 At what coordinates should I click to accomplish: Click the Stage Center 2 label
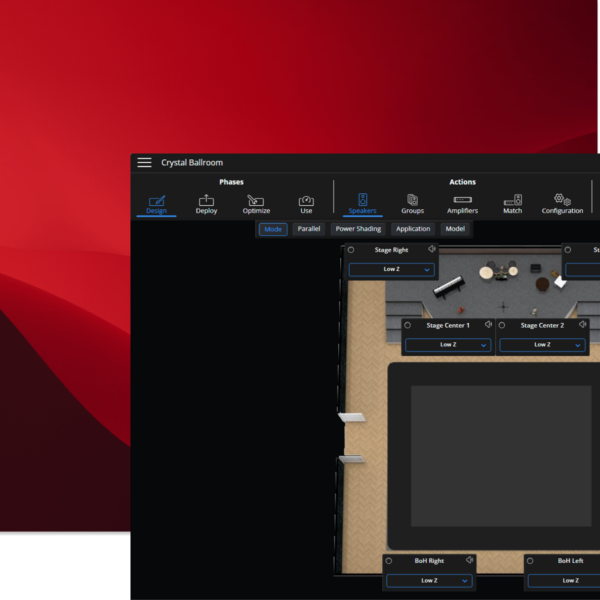542,325
